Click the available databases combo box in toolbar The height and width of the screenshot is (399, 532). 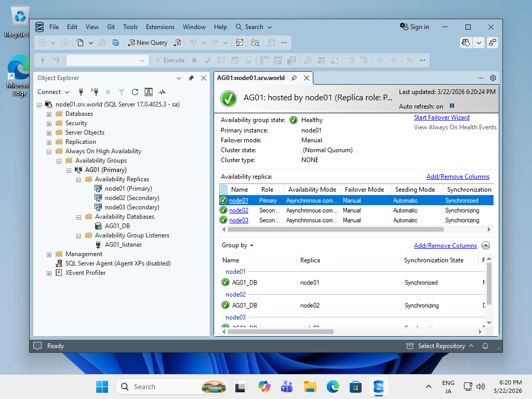coord(107,60)
